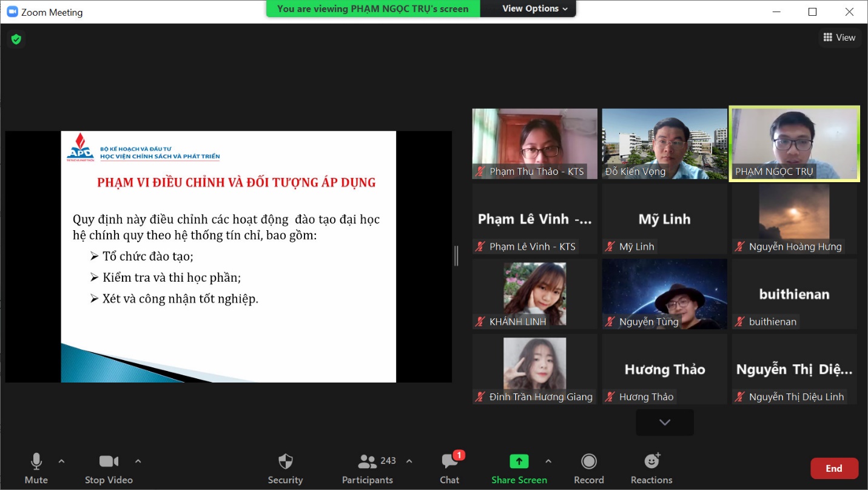Expand video options arrow beside Stop Video
Image resolution: width=868 pixels, height=490 pixels.
138,461
